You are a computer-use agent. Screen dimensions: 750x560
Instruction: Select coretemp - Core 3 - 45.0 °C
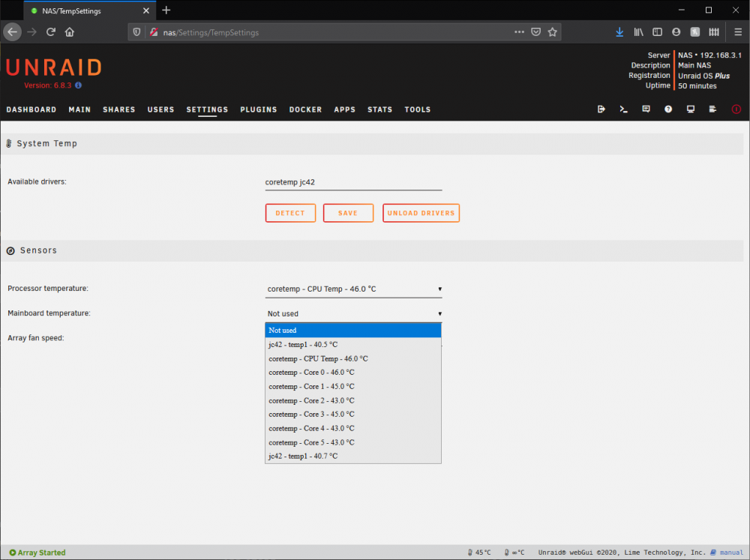click(x=353, y=415)
